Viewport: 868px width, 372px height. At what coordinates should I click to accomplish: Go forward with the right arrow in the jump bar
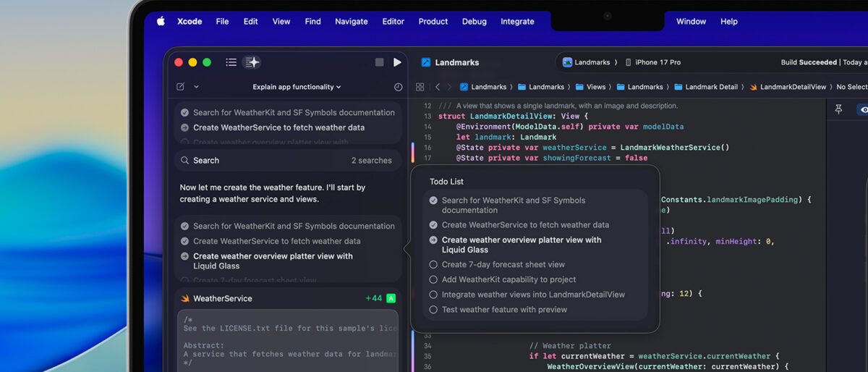(x=449, y=87)
